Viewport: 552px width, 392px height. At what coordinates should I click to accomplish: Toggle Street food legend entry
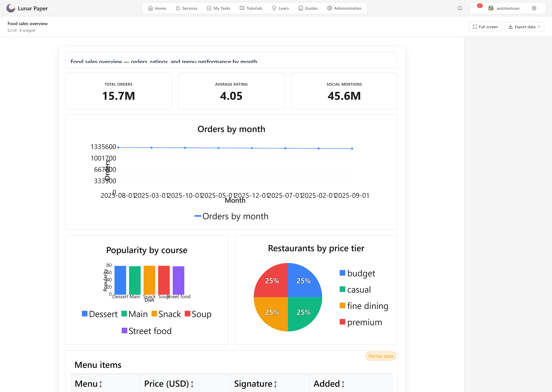click(x=147, y=331)
